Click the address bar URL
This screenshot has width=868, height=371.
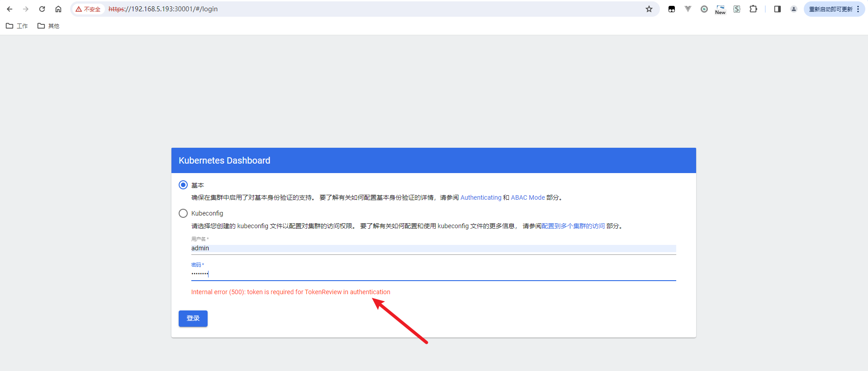(163, 9)
